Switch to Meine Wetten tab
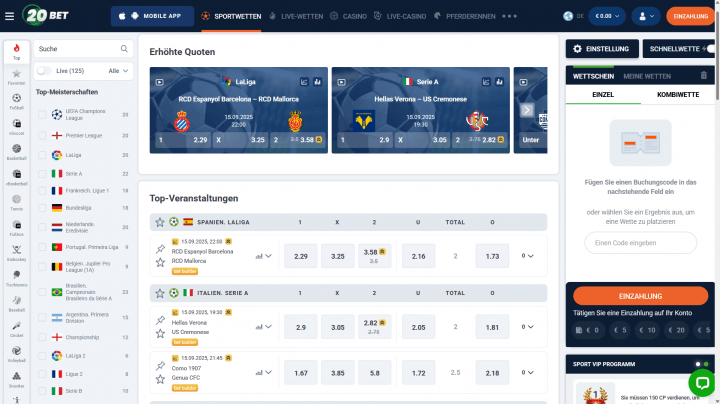 click(x=647, y=76)
